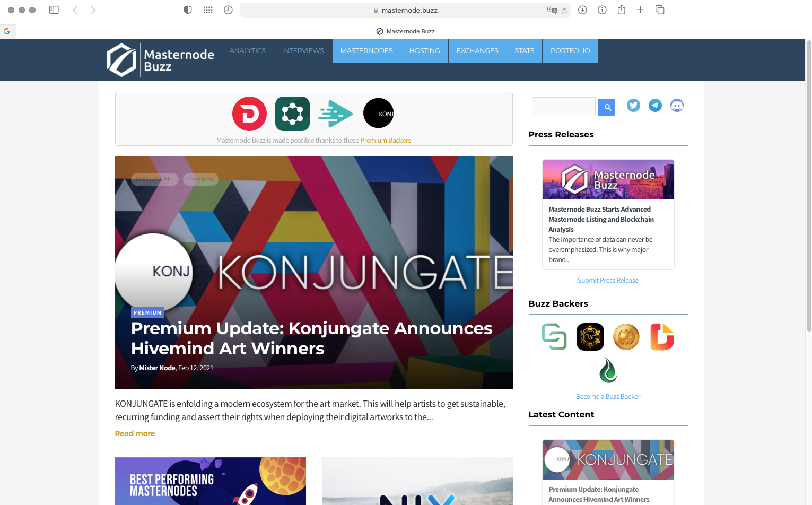Screen dimensions: 812x505
Task: Open the Telegram social icon
Action: coord(655,106)
